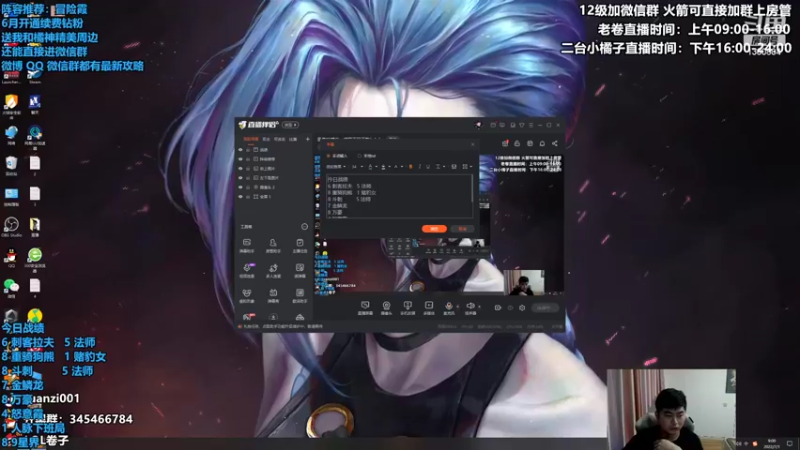The width and height of the screenshot is (800, 450).
Task: Add a new scene with plus icon
Action: [x=308, y=139]
